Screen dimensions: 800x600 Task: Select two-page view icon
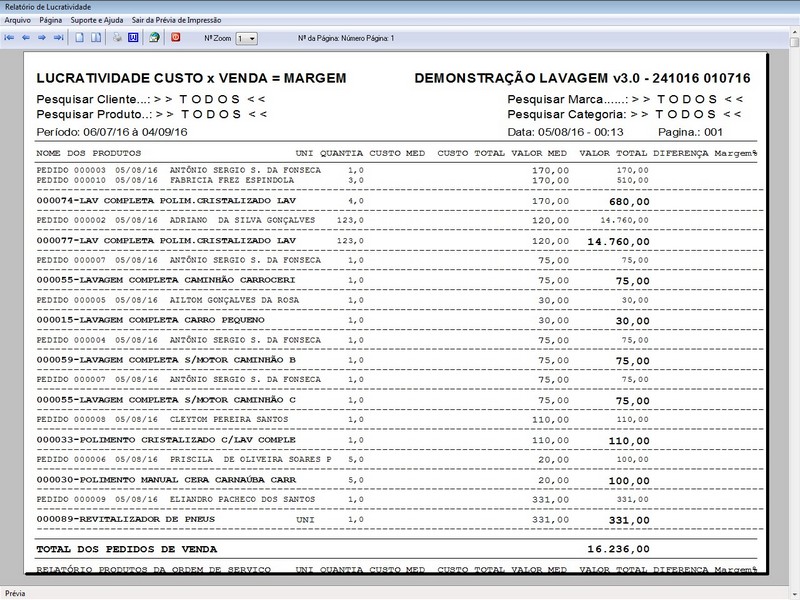tap(96, 38)
